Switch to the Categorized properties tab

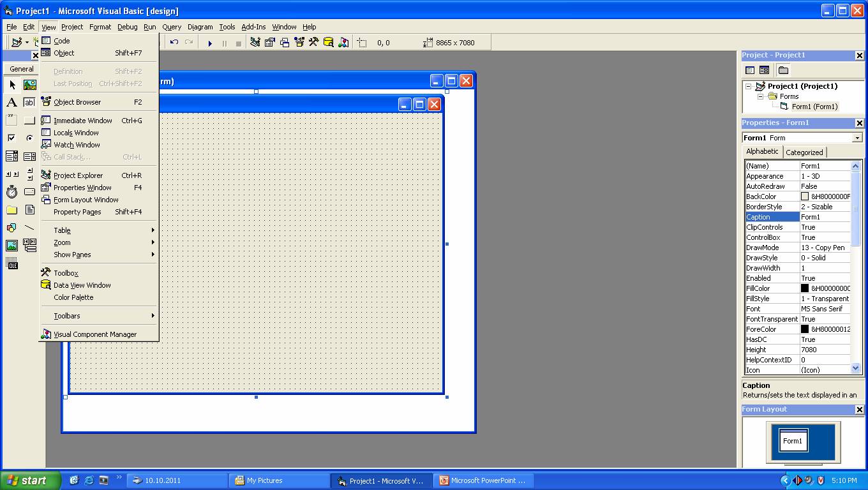click(804, 152)
